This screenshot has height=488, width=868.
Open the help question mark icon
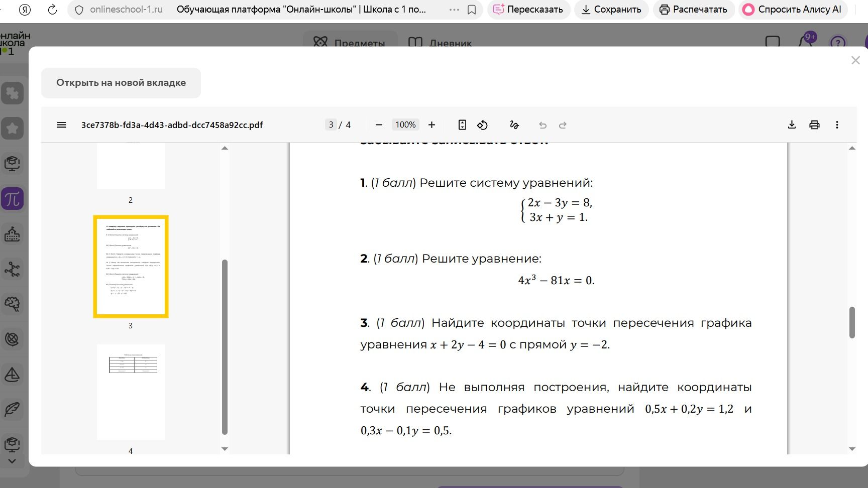(x=838, y=43)
